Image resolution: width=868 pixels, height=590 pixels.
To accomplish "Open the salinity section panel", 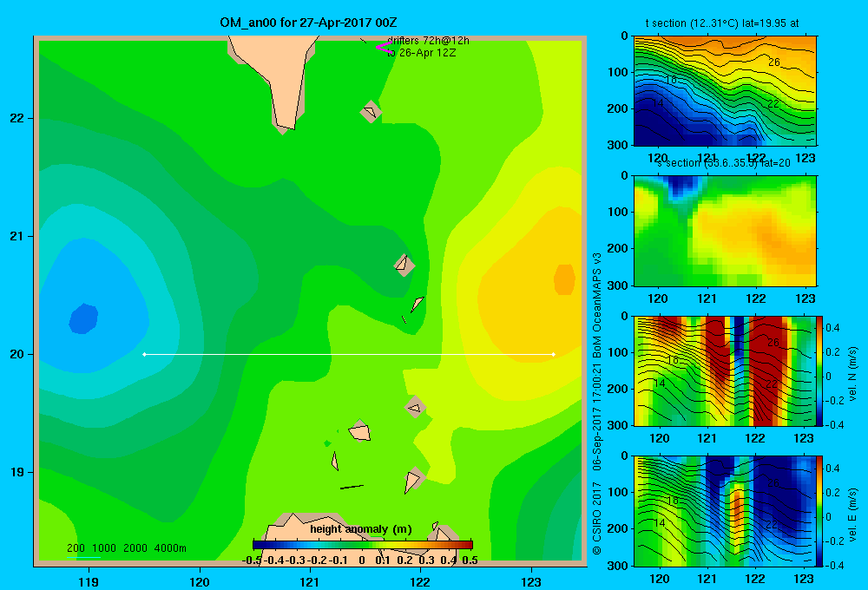I will tap(725, 231).
